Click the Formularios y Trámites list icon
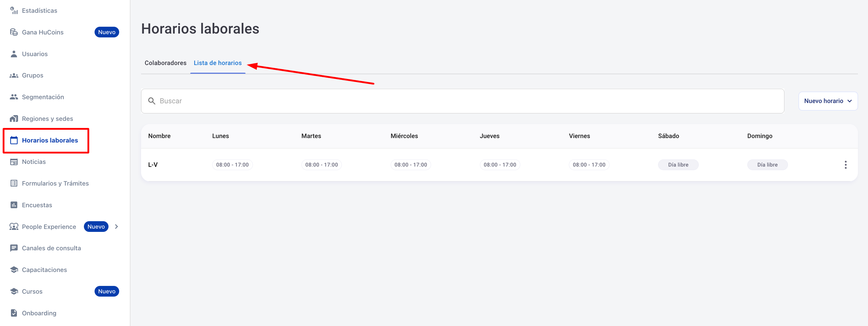This screenshot has height=326, width=868. 14,183
